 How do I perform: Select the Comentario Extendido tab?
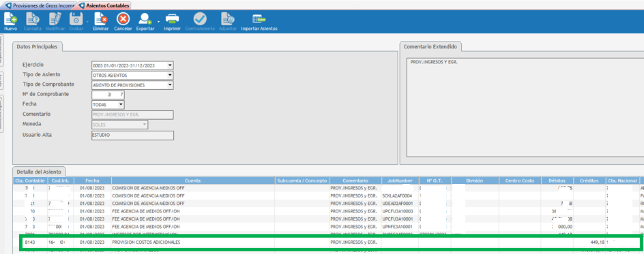[x=430, y=46]
